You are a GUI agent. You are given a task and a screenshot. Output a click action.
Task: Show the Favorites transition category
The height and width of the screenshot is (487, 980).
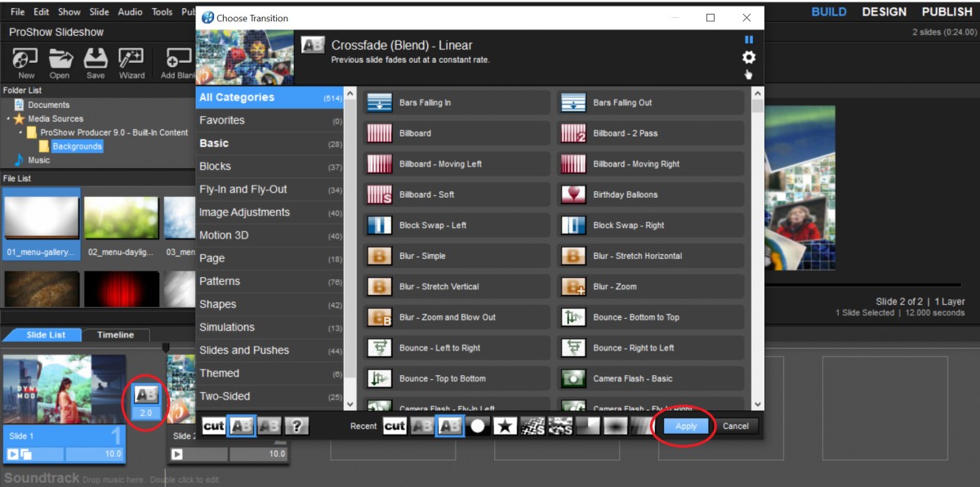pos(270,120)
